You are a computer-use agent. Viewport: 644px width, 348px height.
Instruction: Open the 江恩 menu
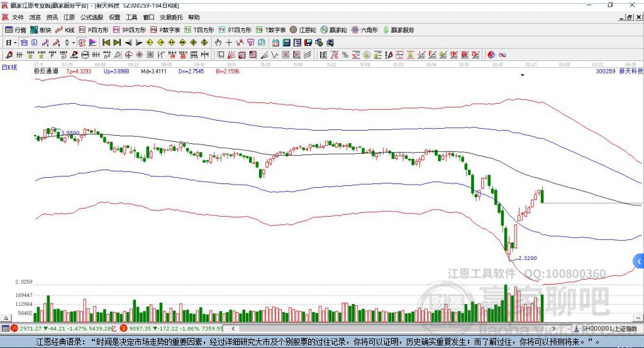tap(69, 17)
